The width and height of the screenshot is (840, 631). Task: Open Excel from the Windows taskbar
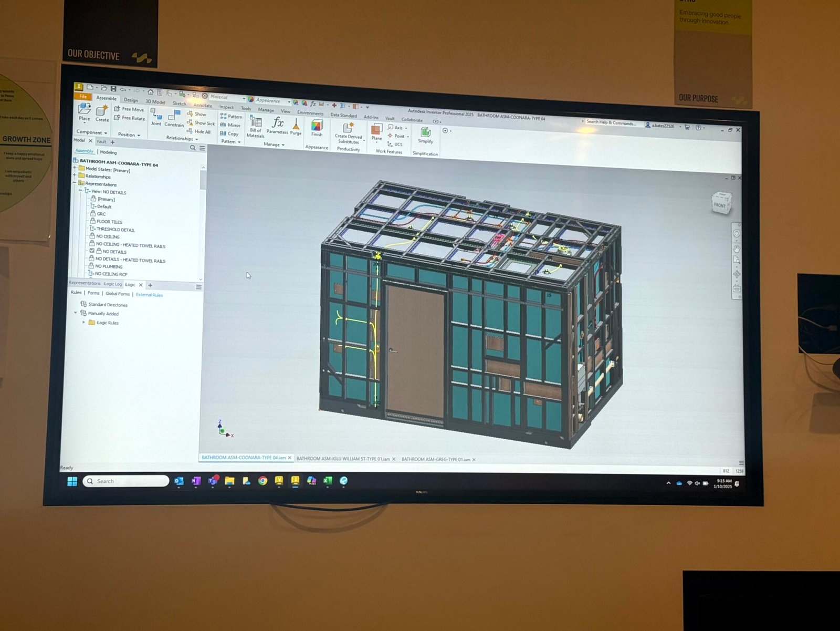(x=328, y=480)
